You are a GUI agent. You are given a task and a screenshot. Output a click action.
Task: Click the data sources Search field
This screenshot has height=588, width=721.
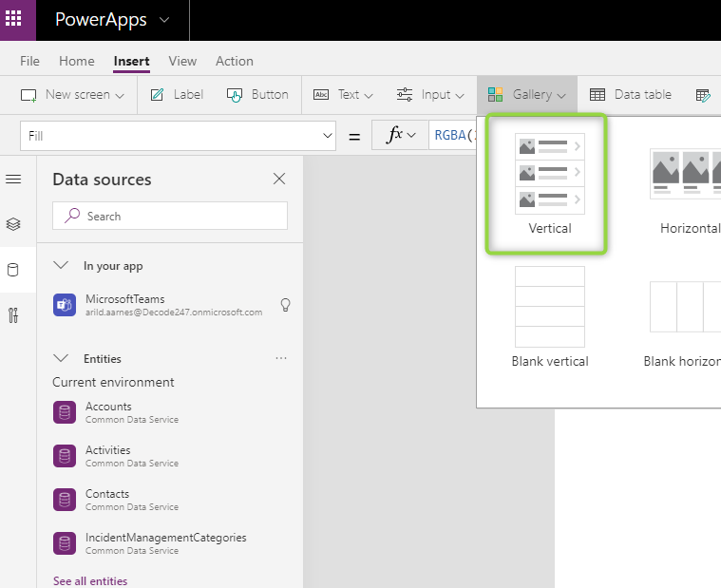click(170, 216)
